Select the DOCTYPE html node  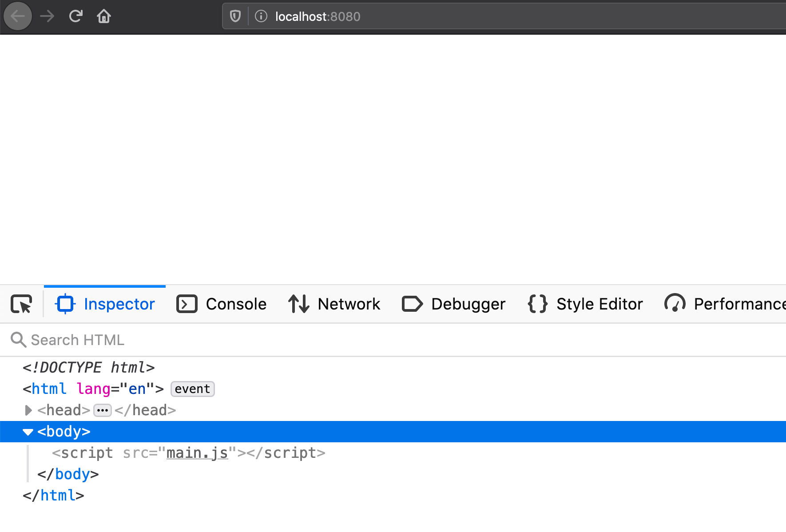click(89, 368)
